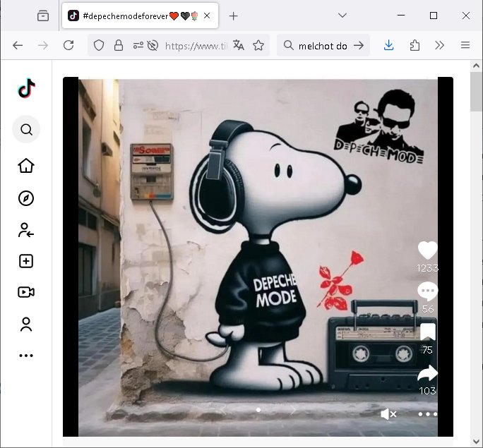
Task: Submit search with arrow button
Action: click(x=359, y=46)
